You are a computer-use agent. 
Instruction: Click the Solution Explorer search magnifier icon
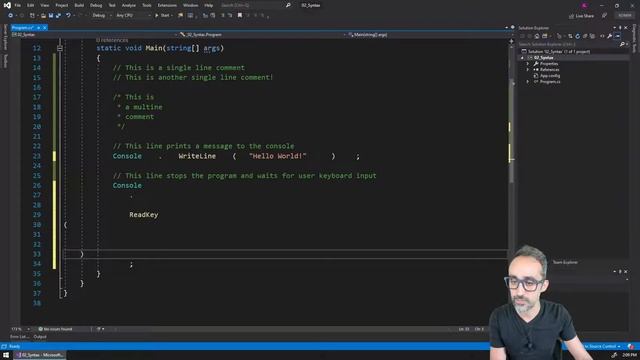tap(622, 44)
